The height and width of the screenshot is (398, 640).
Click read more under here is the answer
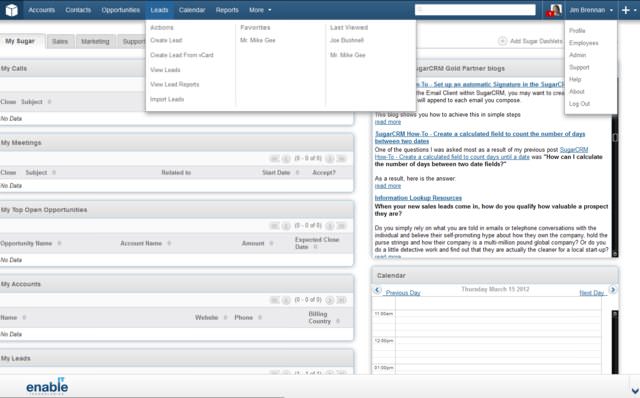tap(388, 186)
